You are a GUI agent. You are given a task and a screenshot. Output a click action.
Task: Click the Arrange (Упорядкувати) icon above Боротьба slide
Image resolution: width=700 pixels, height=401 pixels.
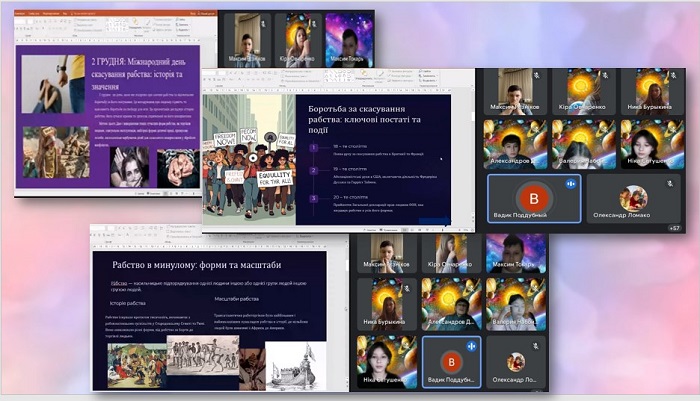[x=363, y=74]
